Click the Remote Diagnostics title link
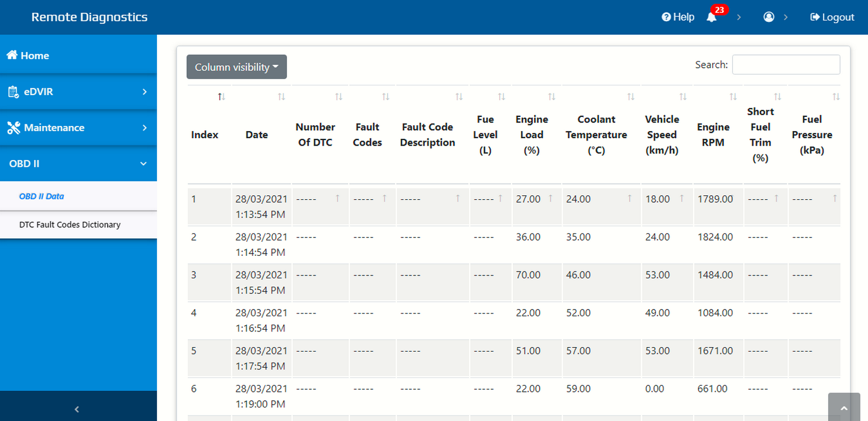The image size is (868, 421). [x=90, y=17]
